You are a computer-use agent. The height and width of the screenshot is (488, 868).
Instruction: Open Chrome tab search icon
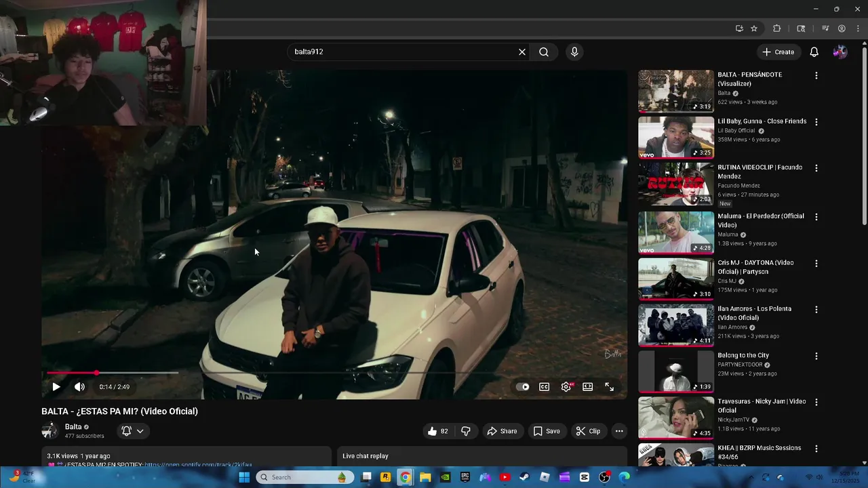[801, 28]
